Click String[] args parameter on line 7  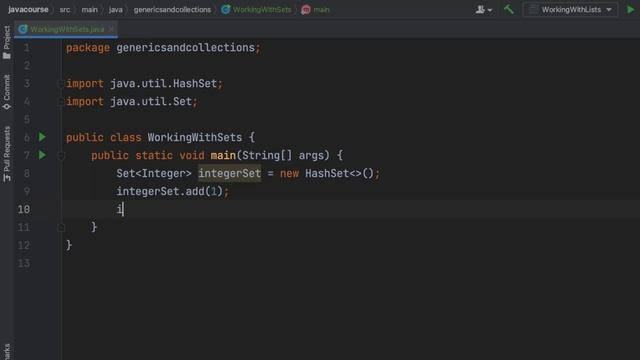pos(285,156)
